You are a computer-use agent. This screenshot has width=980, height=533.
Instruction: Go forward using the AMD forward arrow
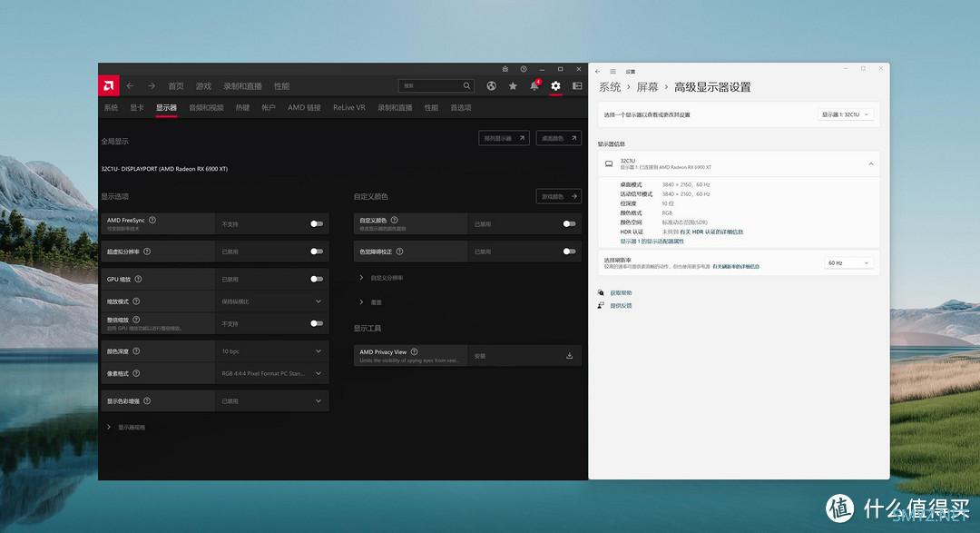(152, 85)
